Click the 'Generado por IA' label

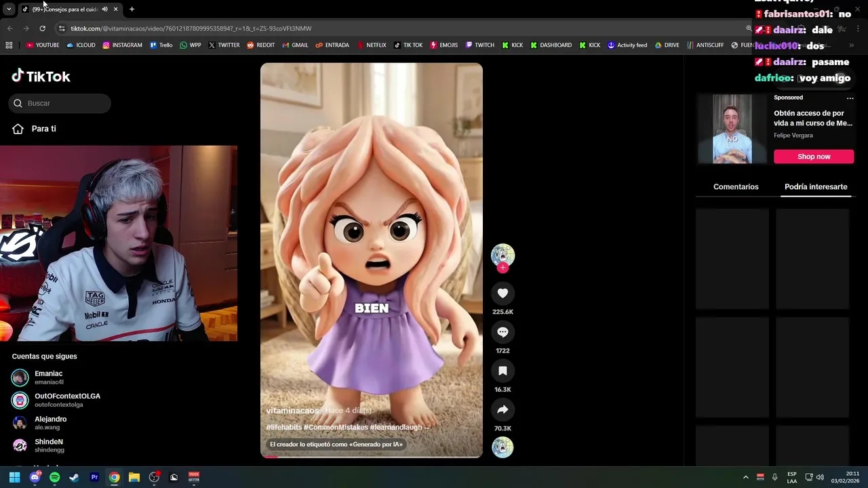pyautogui.click(x=336, y=445)
